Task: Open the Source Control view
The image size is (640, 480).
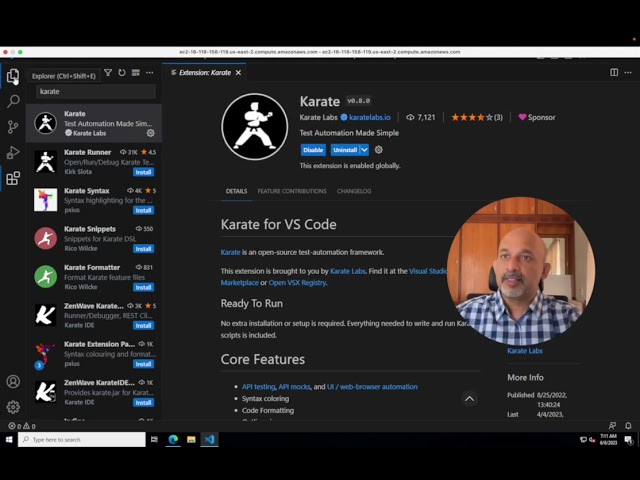Action: (13, 127)
